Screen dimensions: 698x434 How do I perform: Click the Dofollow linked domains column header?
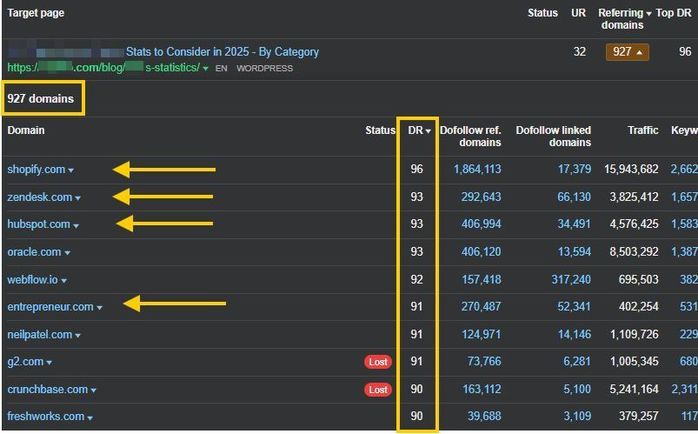(x=553, y=136)
